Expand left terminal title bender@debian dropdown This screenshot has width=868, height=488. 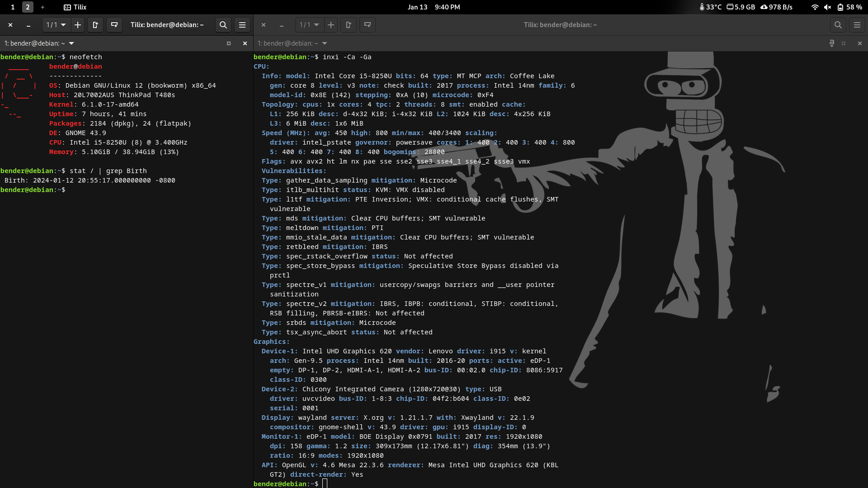coord(71,43)
